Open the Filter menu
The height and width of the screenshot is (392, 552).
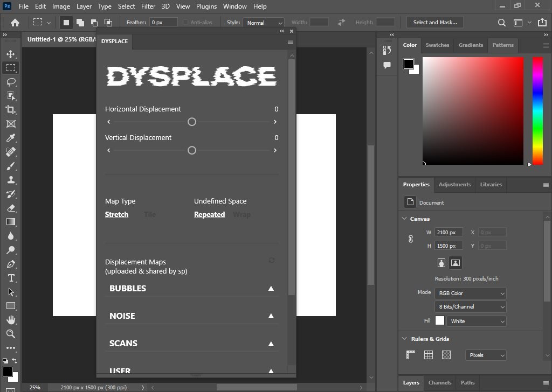(x=148, y=6)
